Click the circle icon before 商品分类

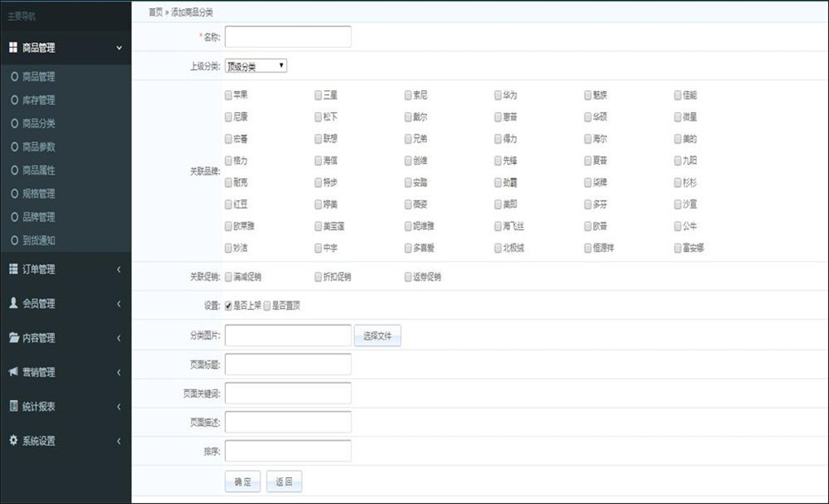point(15,124)
